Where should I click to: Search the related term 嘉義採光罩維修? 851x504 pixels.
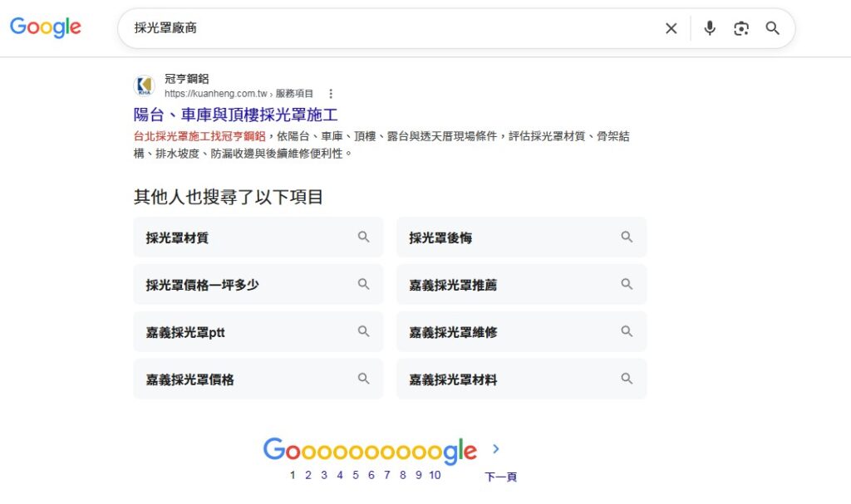pos(522,331)
